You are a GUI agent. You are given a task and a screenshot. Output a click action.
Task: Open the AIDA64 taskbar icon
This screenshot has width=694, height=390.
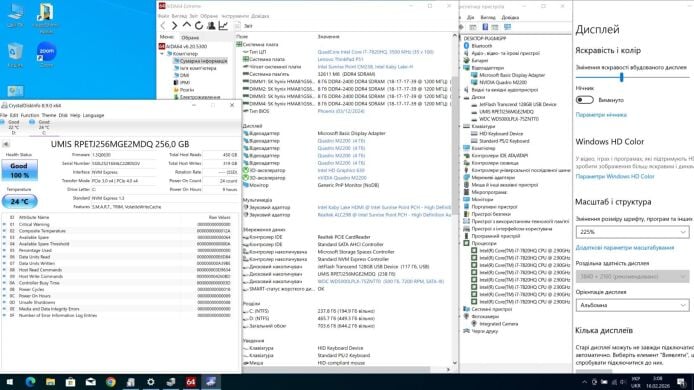tap(191, 382)
